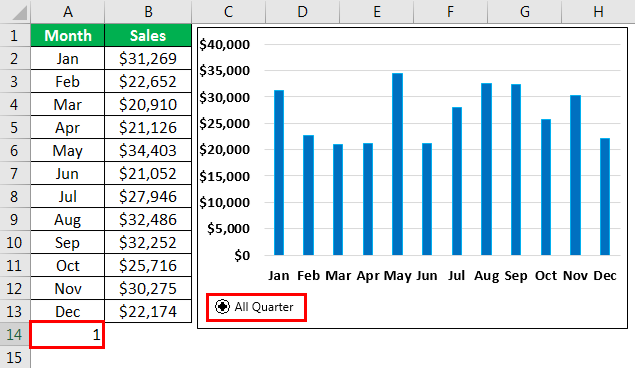Select row 4 header
This screenshot has width=635, height=368.
pos(15,104)
